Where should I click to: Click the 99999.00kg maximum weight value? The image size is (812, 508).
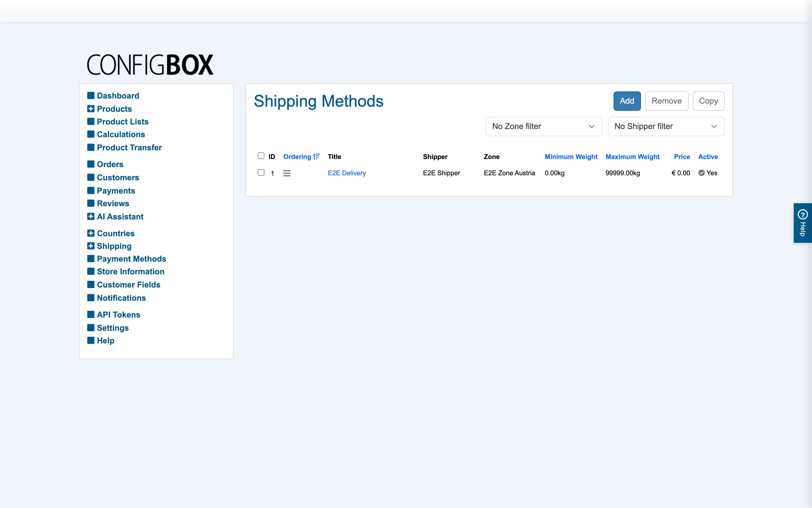(622, 173)
